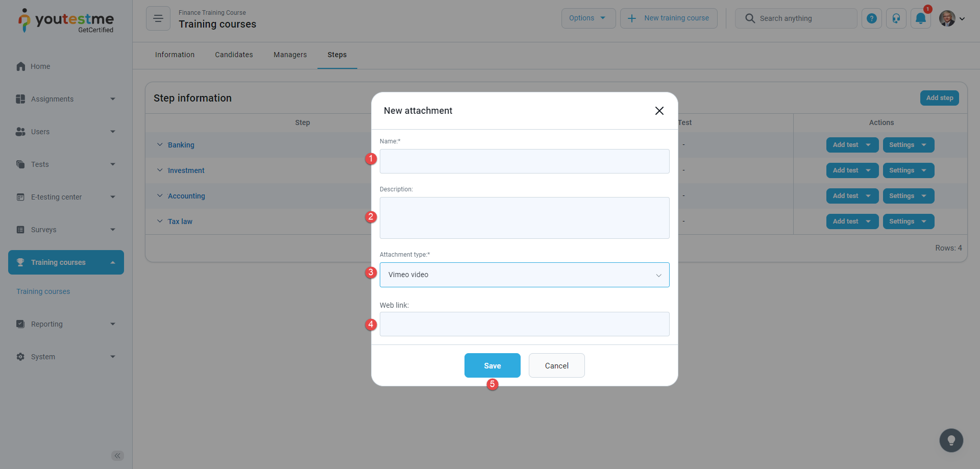Focus the Web link field

(x=524, y=324)
